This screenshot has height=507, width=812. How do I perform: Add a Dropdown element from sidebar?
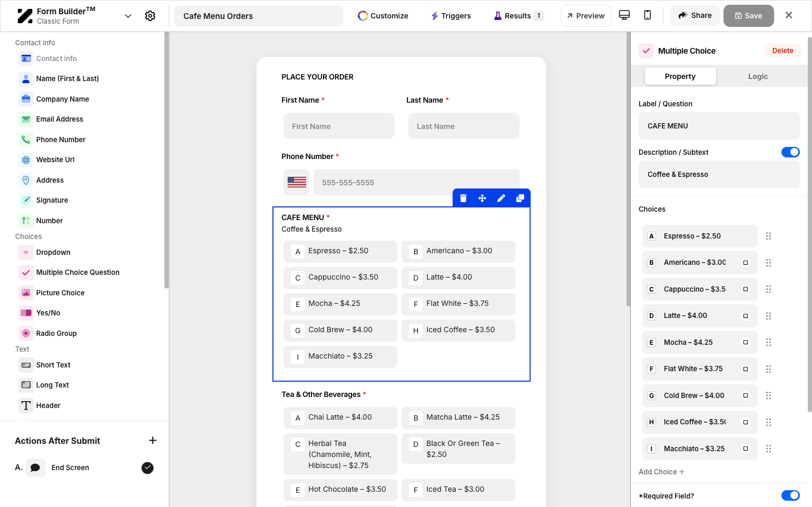[x=53, y=252]
